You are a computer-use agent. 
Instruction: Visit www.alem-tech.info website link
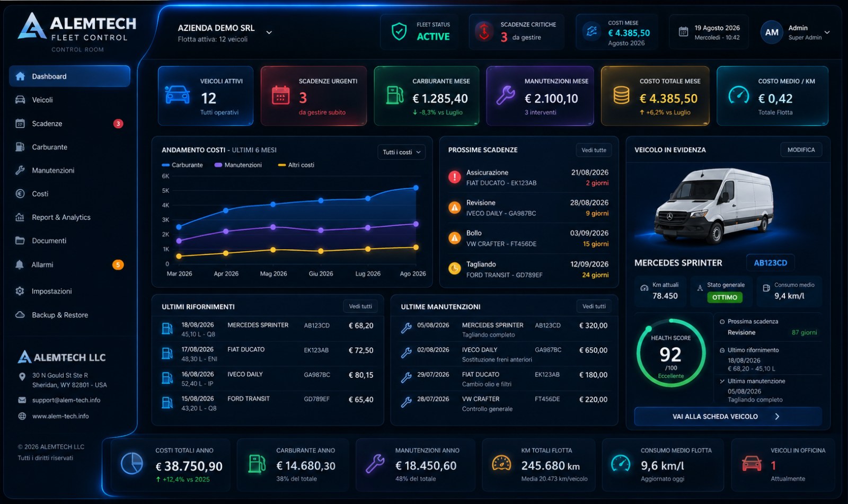(x=60, y=416)
